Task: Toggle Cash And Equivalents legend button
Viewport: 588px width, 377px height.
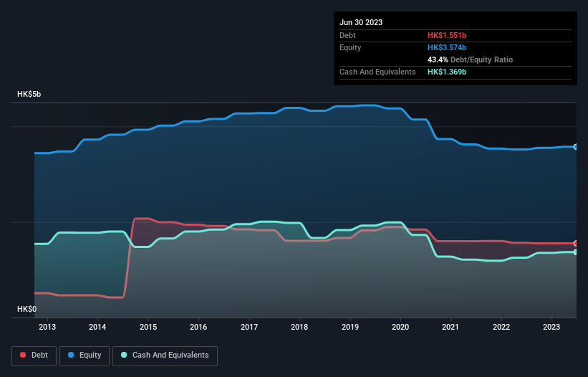Action: (165, 355)
